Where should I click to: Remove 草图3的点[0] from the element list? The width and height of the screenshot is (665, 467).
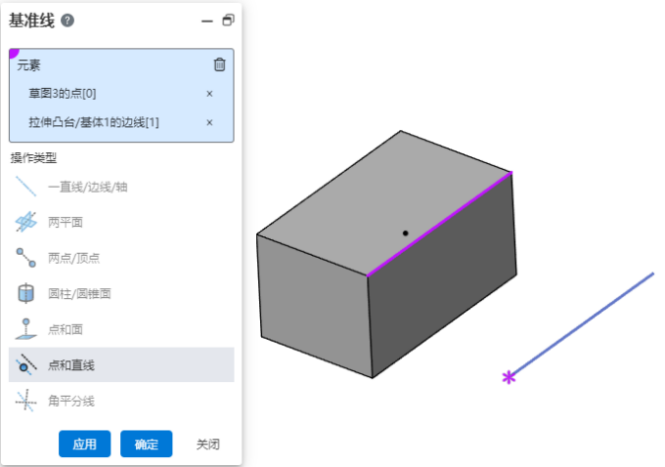click(x=209, y=94)
